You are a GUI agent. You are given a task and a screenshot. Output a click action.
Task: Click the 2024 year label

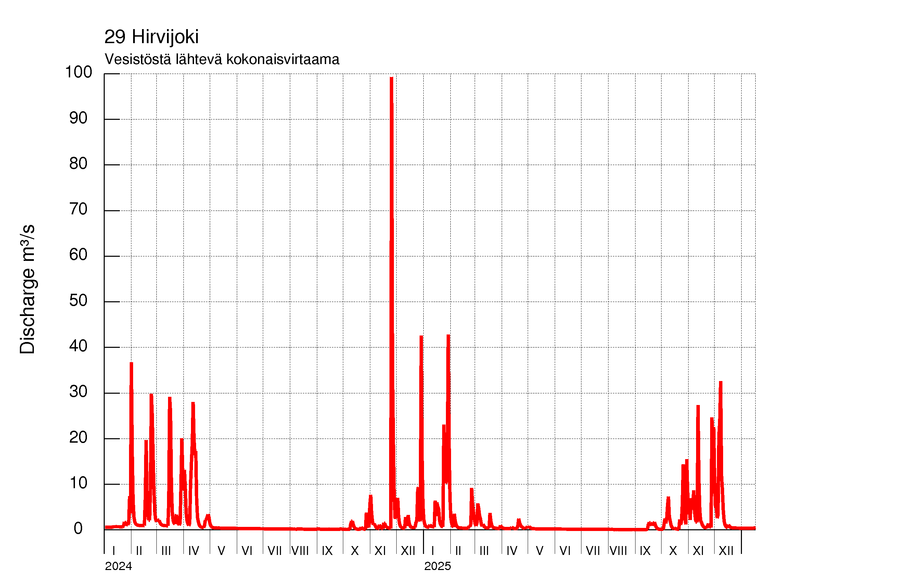click(x=118, y=566)
